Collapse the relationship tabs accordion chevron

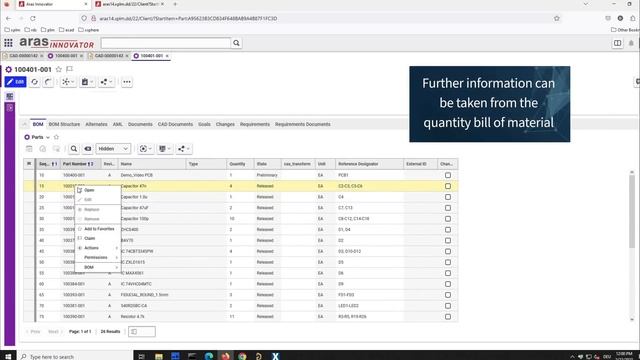pyautogui.click(x=24, y=124)
